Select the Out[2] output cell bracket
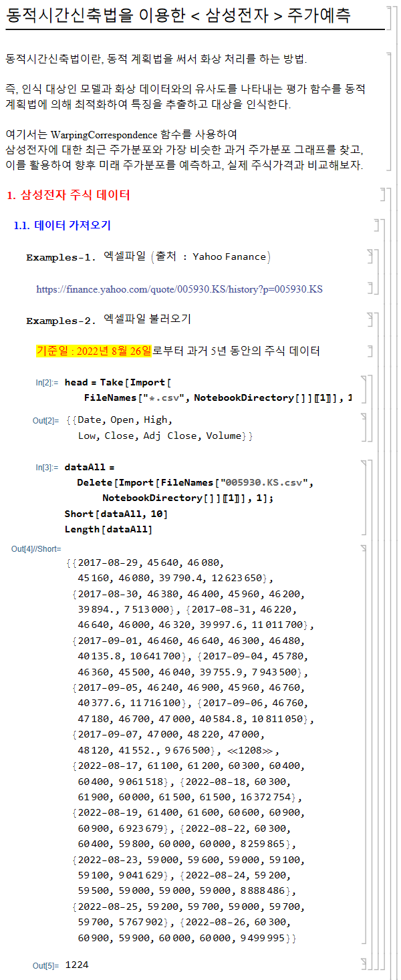This screenshot has width=401, height=980. 364,427
